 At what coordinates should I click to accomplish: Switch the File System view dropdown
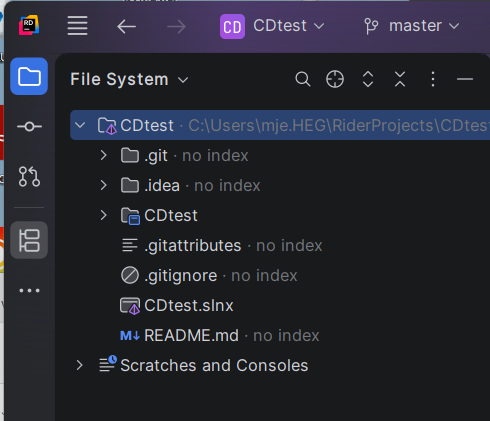click(x=129, y=79)
